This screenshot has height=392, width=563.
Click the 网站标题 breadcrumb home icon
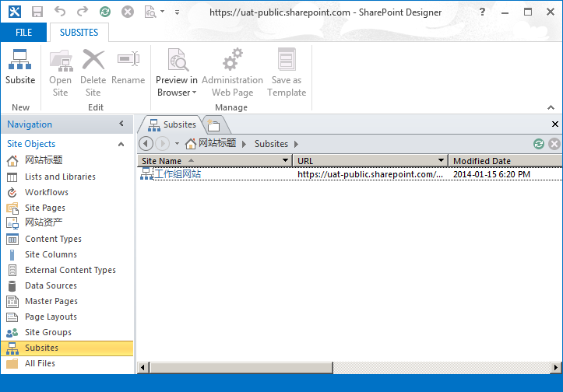(191, 144)
